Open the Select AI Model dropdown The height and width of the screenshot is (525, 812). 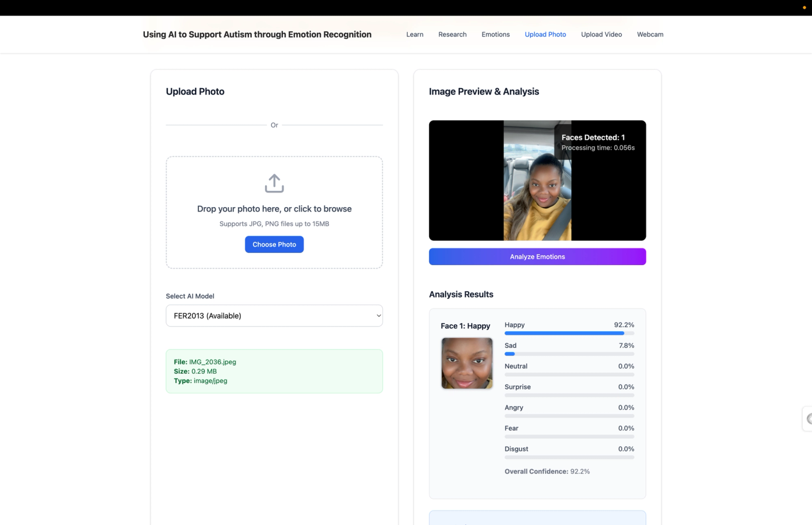[274, 316]
